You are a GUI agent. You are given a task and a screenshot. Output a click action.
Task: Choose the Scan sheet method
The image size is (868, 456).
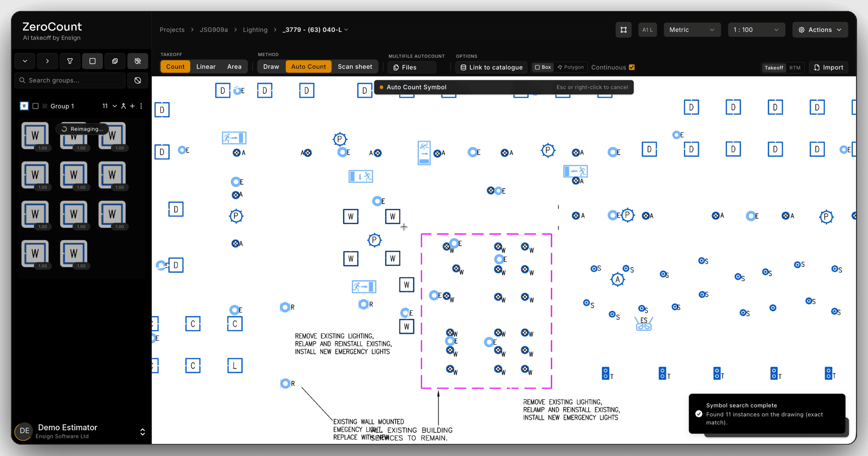(355, 67)
